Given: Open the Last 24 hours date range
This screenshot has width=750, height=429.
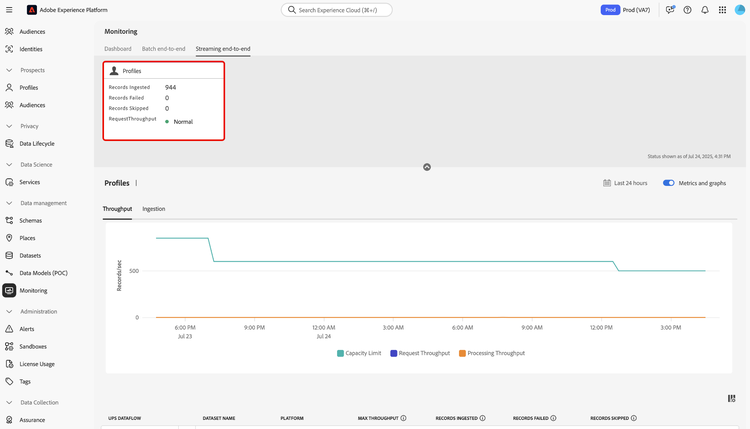Looking at the screenshot, I should tap(625, 183).
